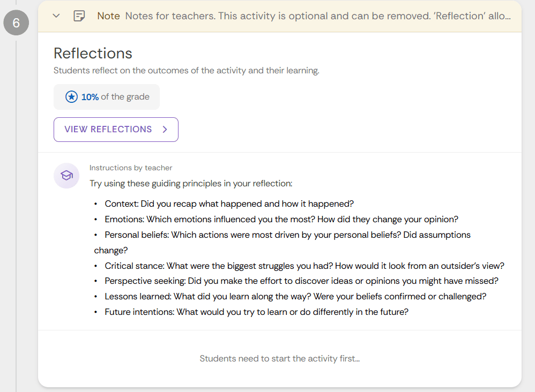Click the step 6 number badge
This screenshot has width=535, height=392.
pyautogui.click(x=16, y=23)
